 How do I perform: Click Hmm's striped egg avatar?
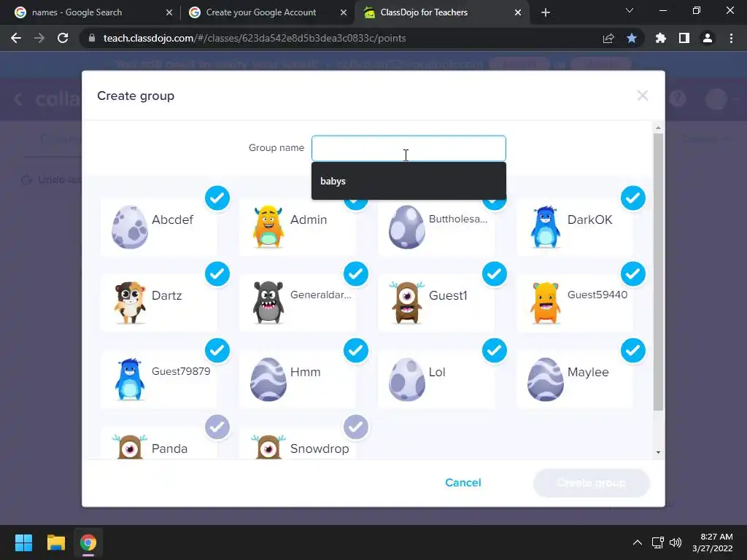pyautogui.click(x=268, y=379)
